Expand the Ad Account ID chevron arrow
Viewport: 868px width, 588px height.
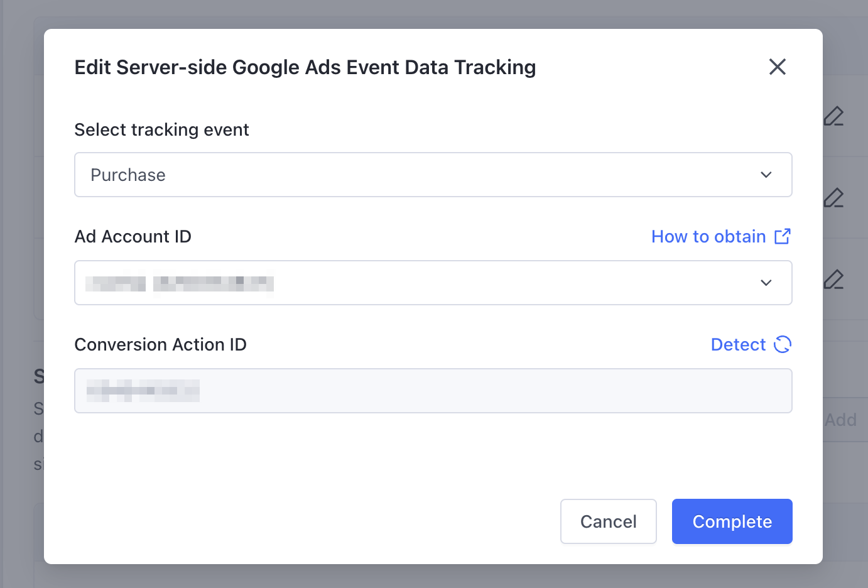coord(766,283)
